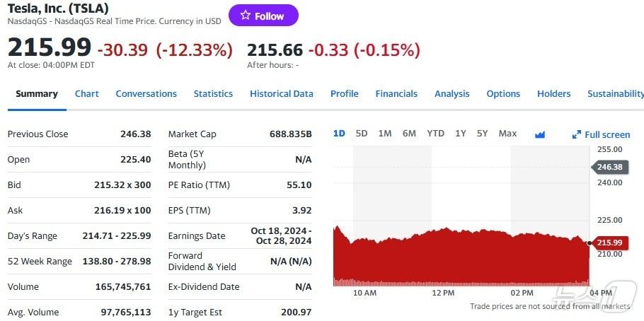Switch to the Chart tab
The width and height of the screenshot is (644, 321).
(x=87, y=93)
